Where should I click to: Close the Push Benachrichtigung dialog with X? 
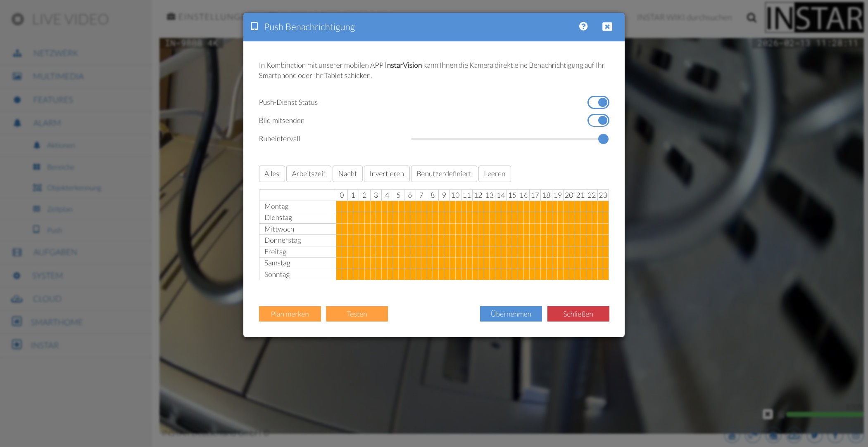[x=607, y=27]
